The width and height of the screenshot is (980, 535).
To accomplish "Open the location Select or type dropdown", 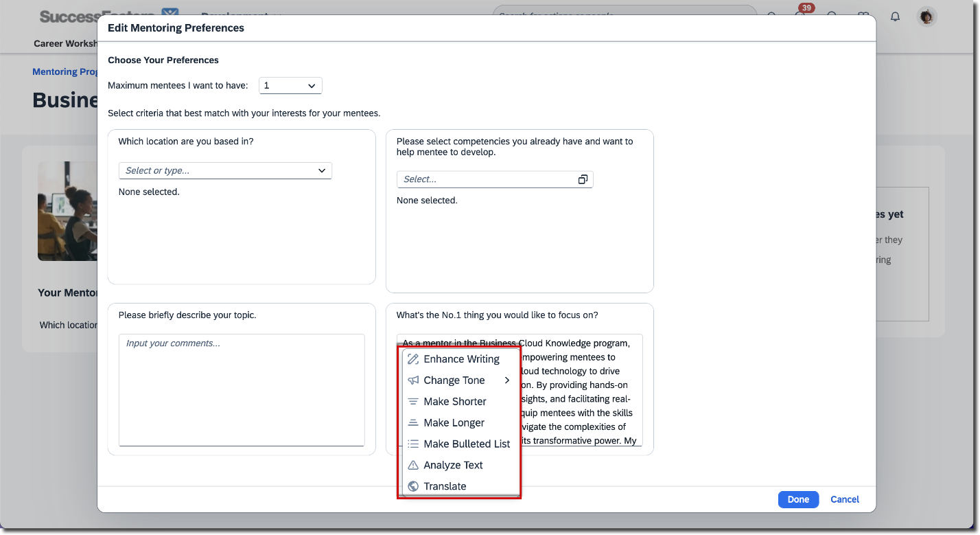I will 225,170.
